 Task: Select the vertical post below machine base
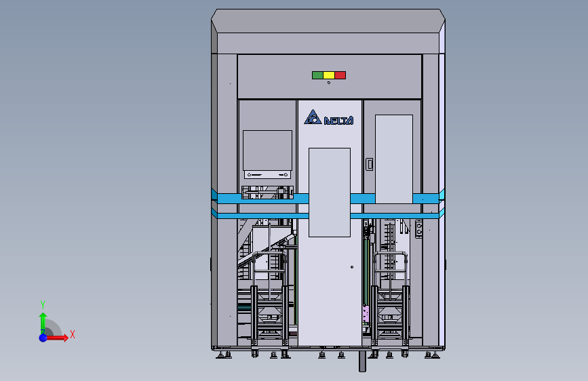(x=362, y=361)
